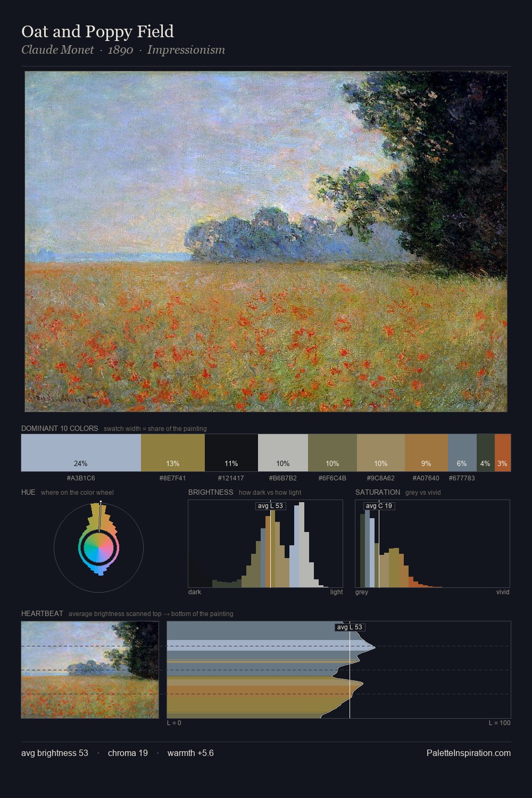The width and height of the screenshot is (532, 798).
Task: Click the HUE section heading
Action: pos(28,492)
